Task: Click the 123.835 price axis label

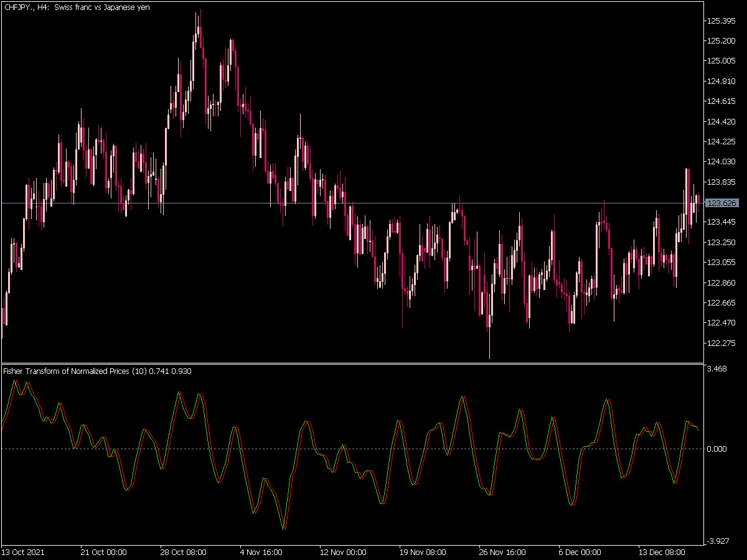Action: tap(722, 182)
